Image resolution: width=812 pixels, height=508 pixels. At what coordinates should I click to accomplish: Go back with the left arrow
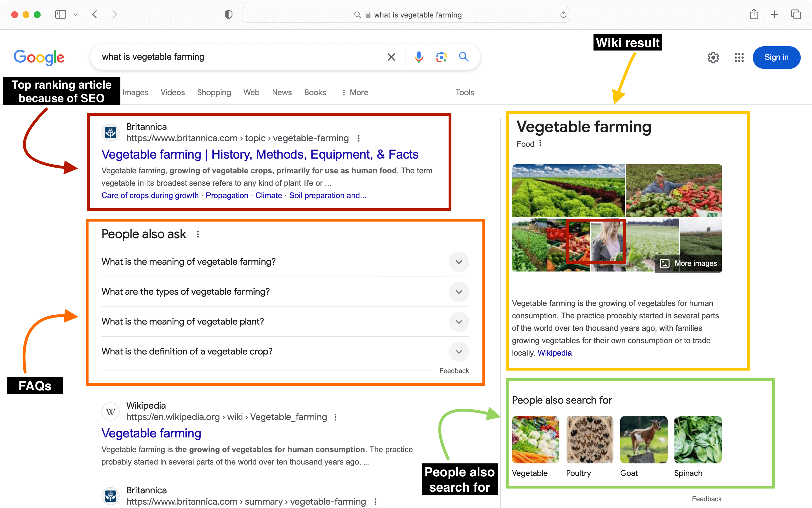pyautogui.click(x=95, y=14)
